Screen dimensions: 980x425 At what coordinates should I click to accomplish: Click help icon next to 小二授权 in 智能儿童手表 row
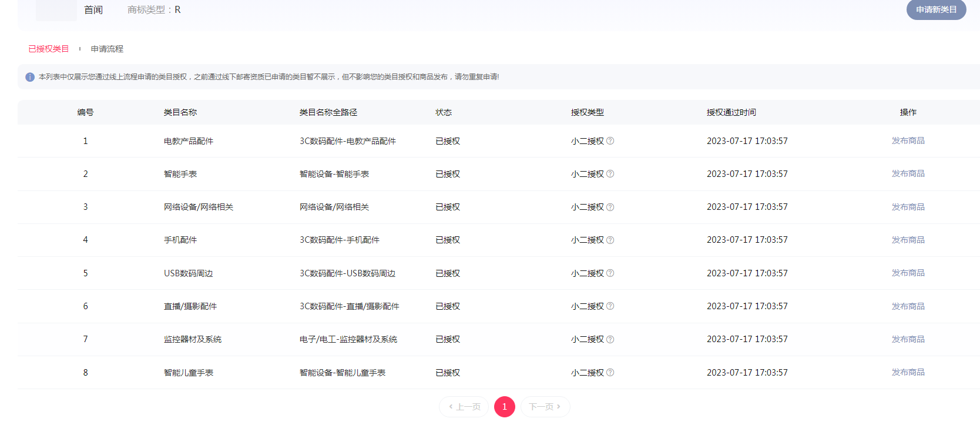pos(610,373)
